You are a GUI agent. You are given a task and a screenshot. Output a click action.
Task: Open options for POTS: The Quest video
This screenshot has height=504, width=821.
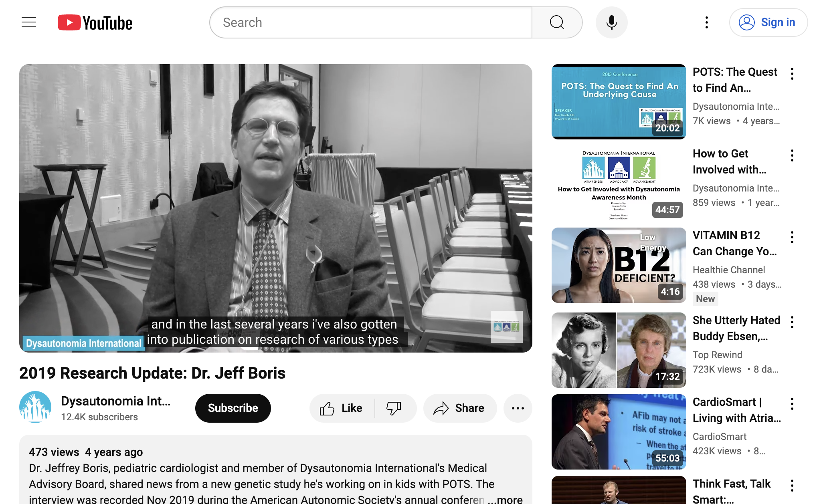click(x=792, y=74)
